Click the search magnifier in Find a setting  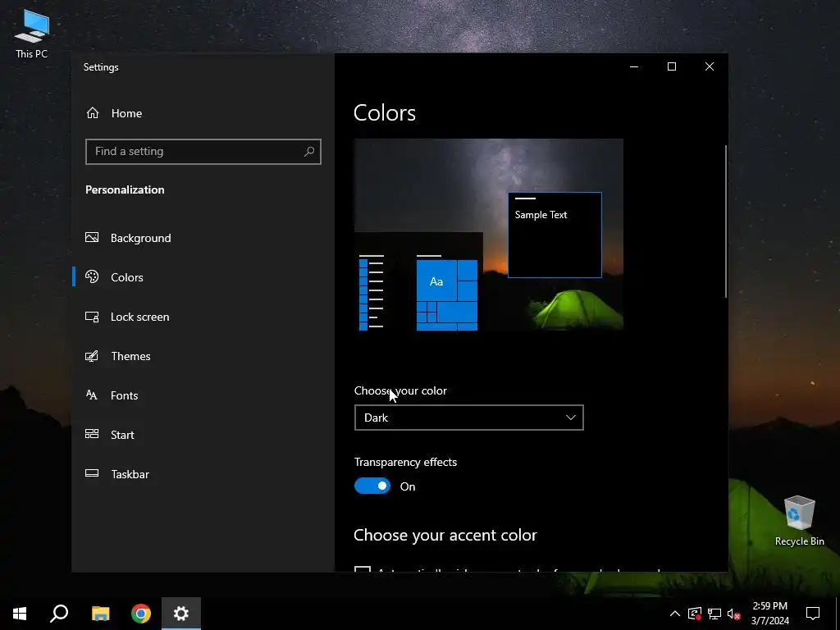[309, 152]
